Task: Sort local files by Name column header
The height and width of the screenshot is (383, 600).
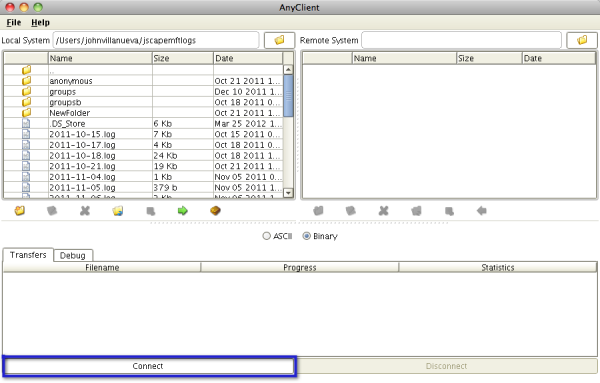Action: 100,58
